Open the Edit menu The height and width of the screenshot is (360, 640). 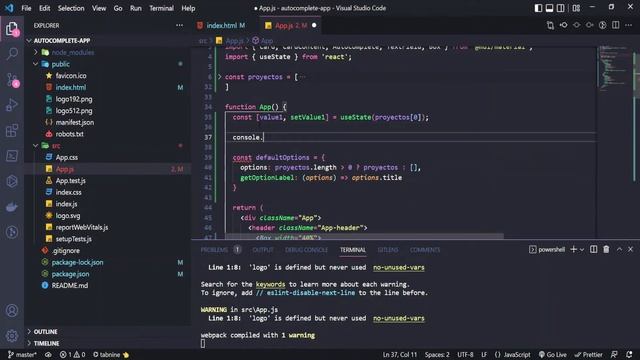44,8
